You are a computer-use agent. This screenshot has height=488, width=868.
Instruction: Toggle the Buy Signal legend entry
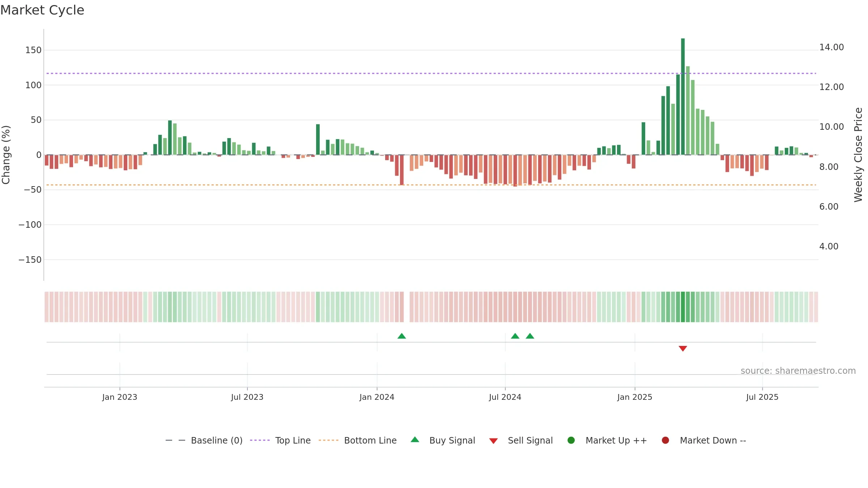tap(443, 440)
